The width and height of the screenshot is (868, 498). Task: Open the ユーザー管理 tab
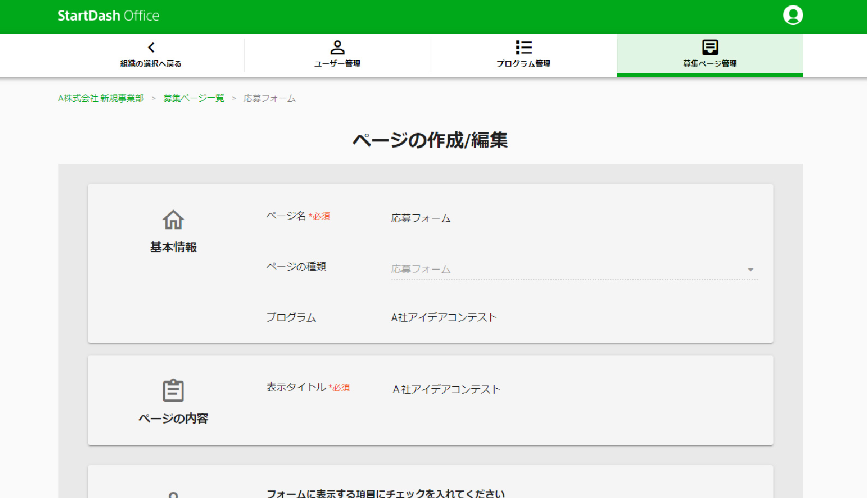tap(337, 55)
